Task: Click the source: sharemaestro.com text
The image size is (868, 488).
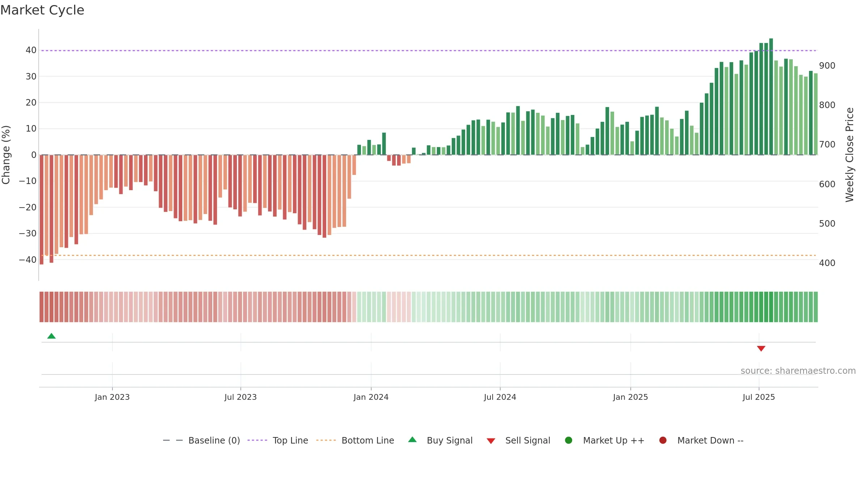Action: tap(798, 371)
